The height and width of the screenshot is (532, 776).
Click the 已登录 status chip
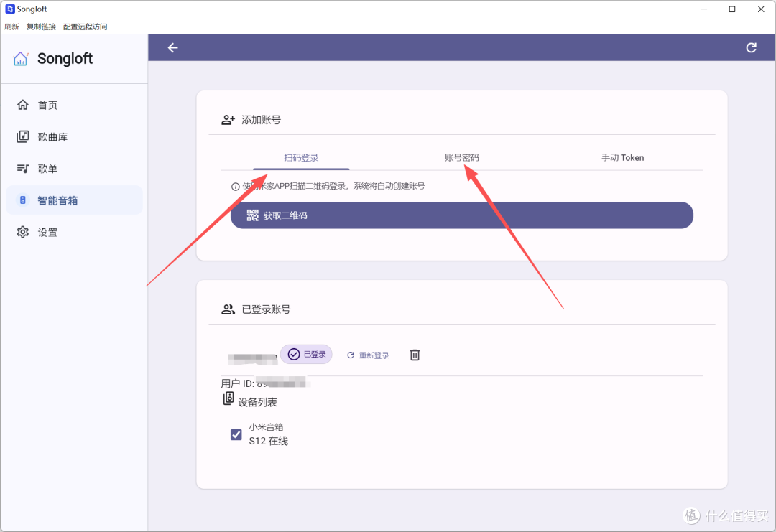pos(306,355)
